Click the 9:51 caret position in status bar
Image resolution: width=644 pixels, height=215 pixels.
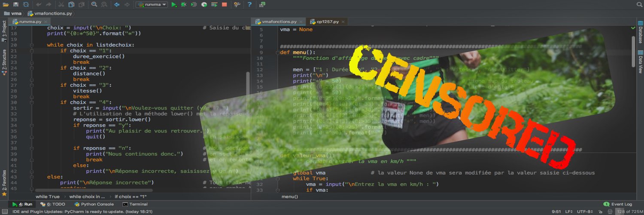tap(556, 211)
